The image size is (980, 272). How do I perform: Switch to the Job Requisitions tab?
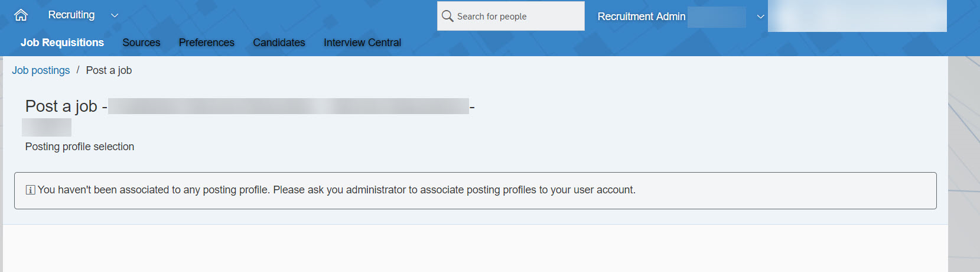coord(62,43)
